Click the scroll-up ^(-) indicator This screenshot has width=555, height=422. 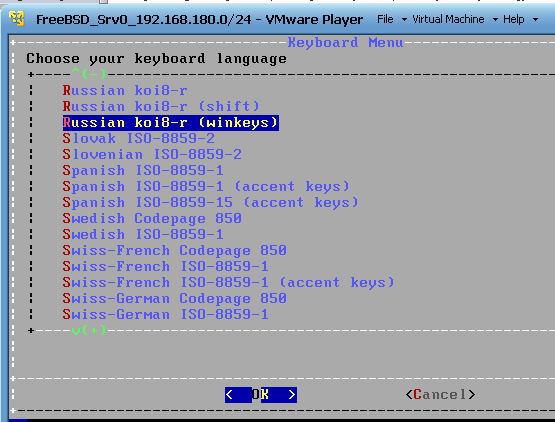(89, 74)
